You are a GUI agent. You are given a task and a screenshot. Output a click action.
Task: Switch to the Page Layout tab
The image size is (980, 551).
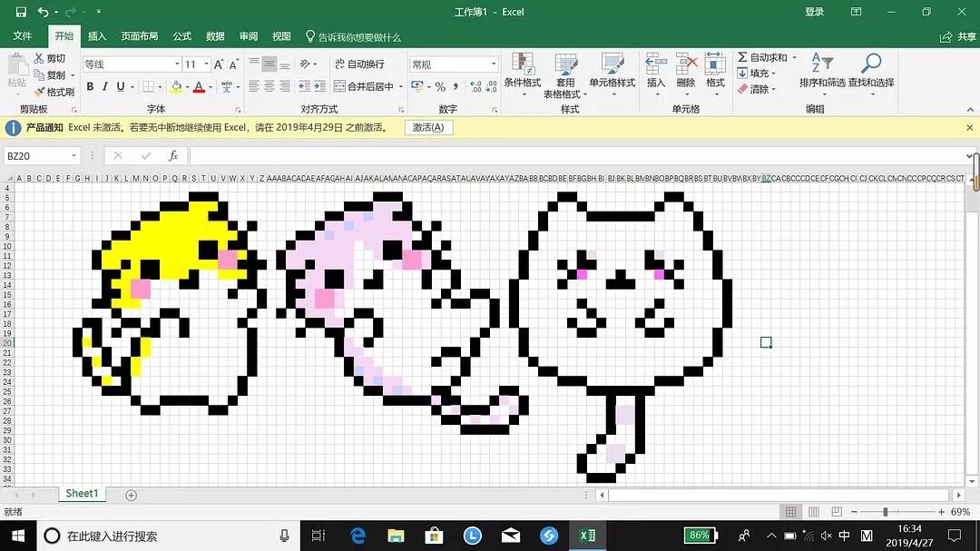(x=140, y=36)
